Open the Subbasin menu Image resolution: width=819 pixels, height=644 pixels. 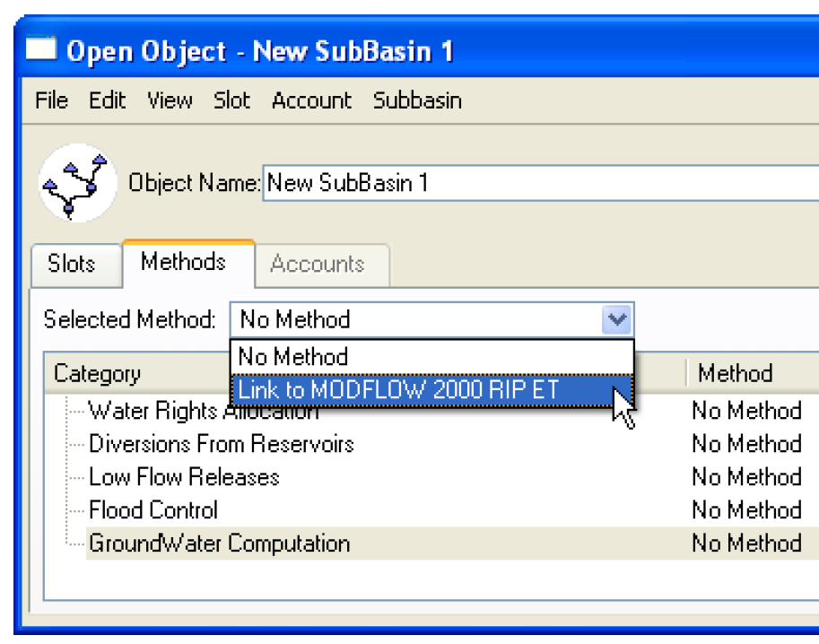click(417, 100)
